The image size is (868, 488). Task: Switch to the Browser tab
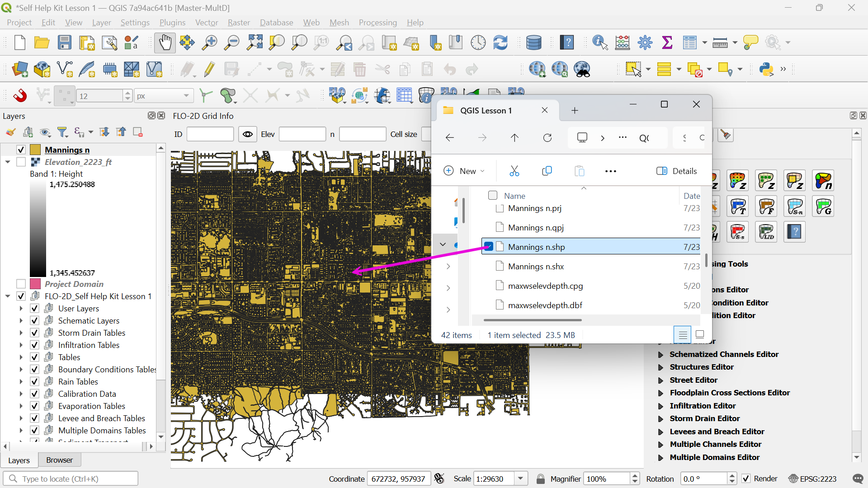[x=59, y=460]
